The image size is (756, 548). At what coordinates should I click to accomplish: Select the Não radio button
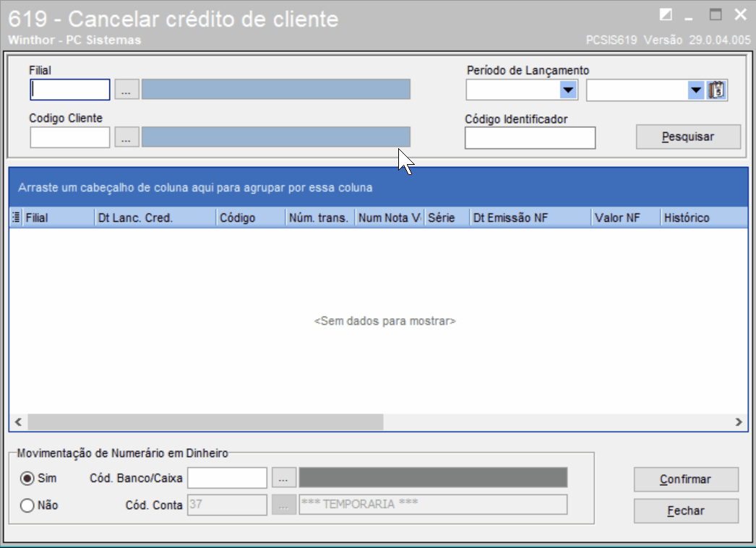(27, 505)
